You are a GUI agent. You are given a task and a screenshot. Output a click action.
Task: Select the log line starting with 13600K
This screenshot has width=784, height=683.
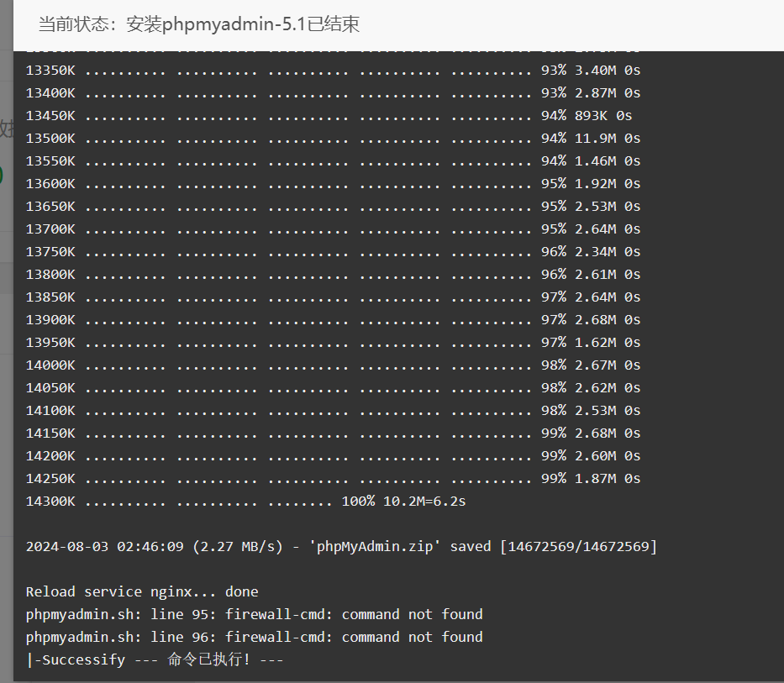click(x=333, y=184)
